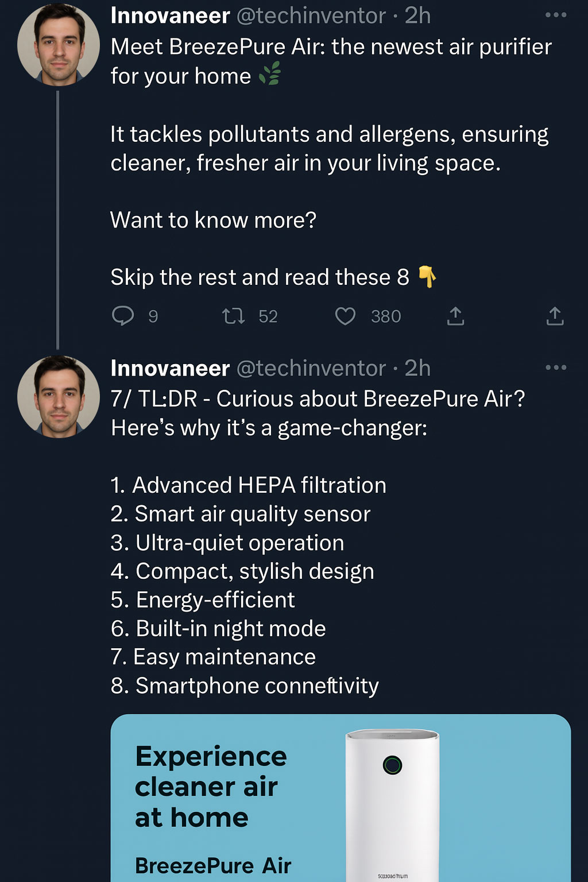Image resolution: width=588 pixels, height=882 pixels.
Task: Tap far-right share icon on first tweet
Action: coord(555,316)
